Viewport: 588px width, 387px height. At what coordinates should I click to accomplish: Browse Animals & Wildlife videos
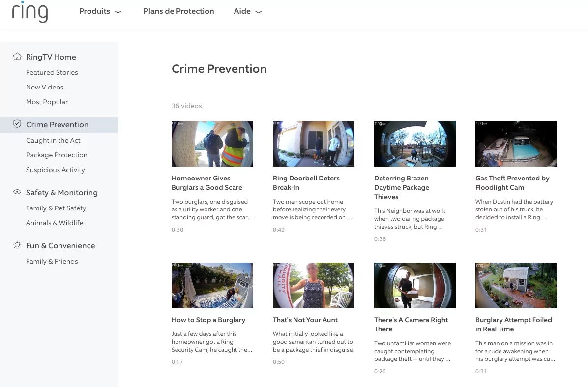coord(55,223)
